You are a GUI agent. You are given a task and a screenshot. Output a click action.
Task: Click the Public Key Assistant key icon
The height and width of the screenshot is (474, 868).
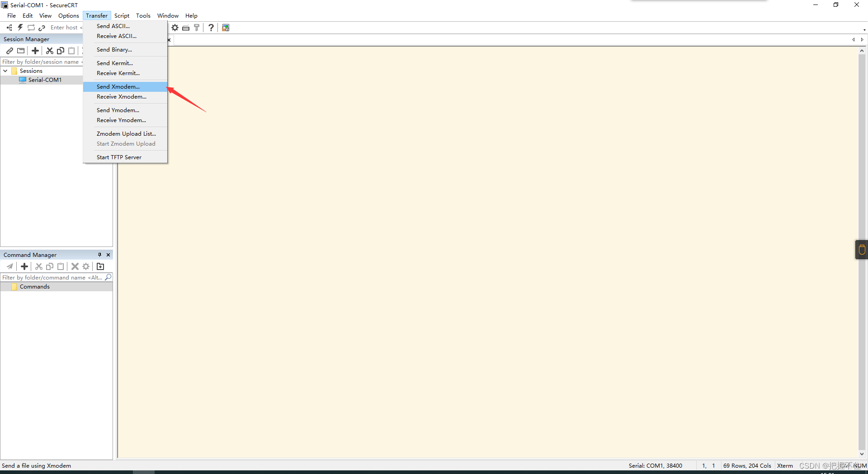(x=197, y=28)
